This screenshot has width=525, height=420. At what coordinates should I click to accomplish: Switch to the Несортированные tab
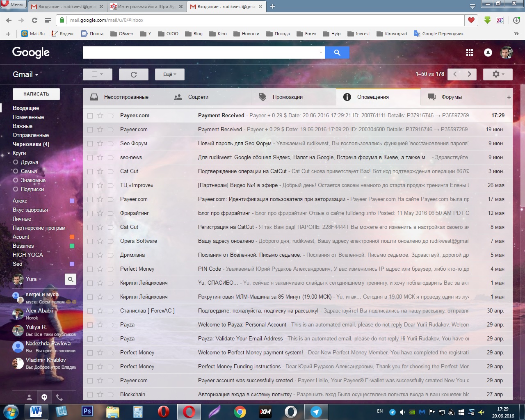point(126,97)
